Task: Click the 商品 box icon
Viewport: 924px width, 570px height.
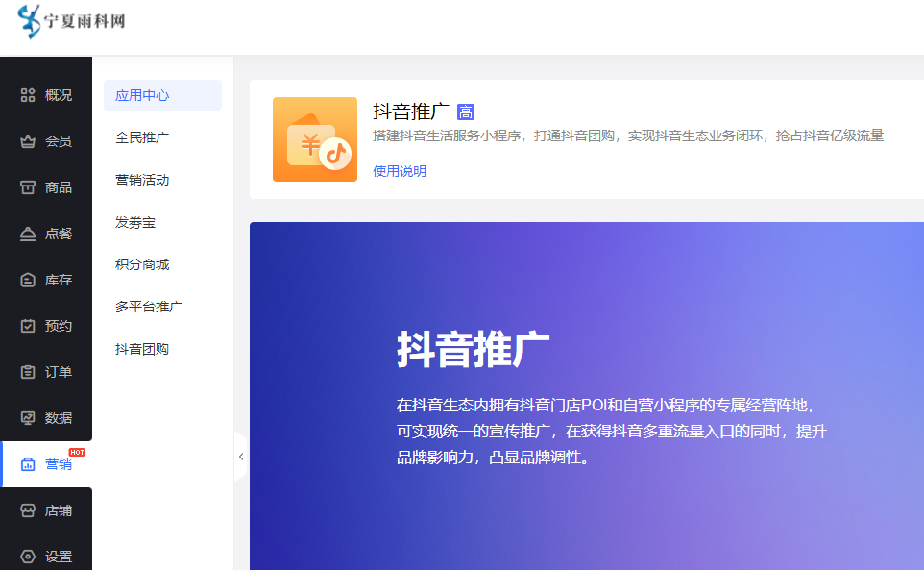Action: coord(28,187)
